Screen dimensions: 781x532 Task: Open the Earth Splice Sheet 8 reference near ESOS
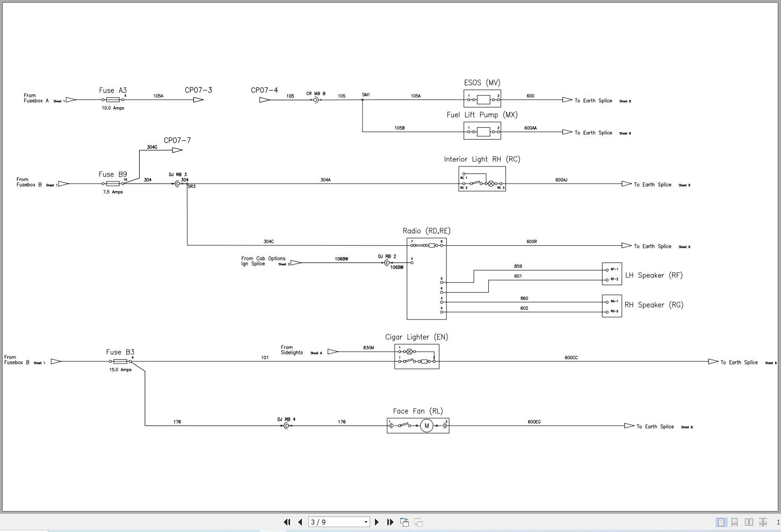coord(596,100)
